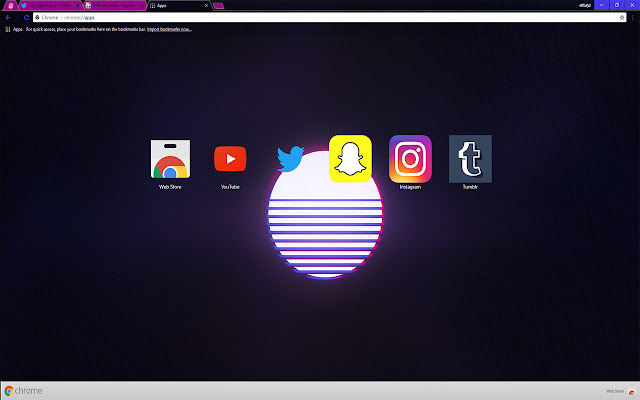Open the profile name button in title bar
Image resolution: width=640 pixels, height=400 pixels.
pyautogui.click(x=585, y=5)
